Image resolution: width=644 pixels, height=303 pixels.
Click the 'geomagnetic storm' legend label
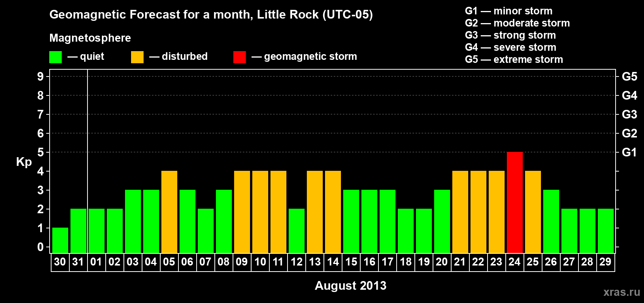pos(311,56)
